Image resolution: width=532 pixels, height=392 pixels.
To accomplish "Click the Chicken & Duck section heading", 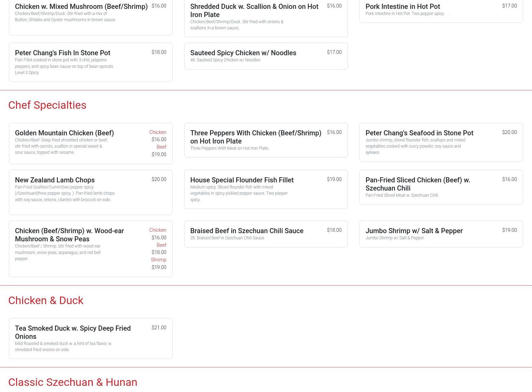I will point(46,300).
